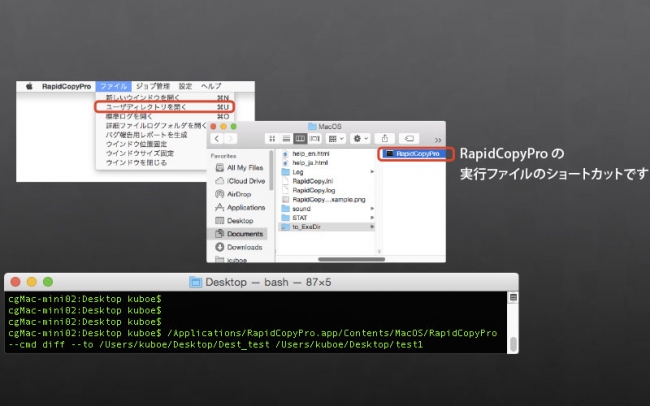Switch Finder to column view
650x406 pixels.
pos(300,139)
